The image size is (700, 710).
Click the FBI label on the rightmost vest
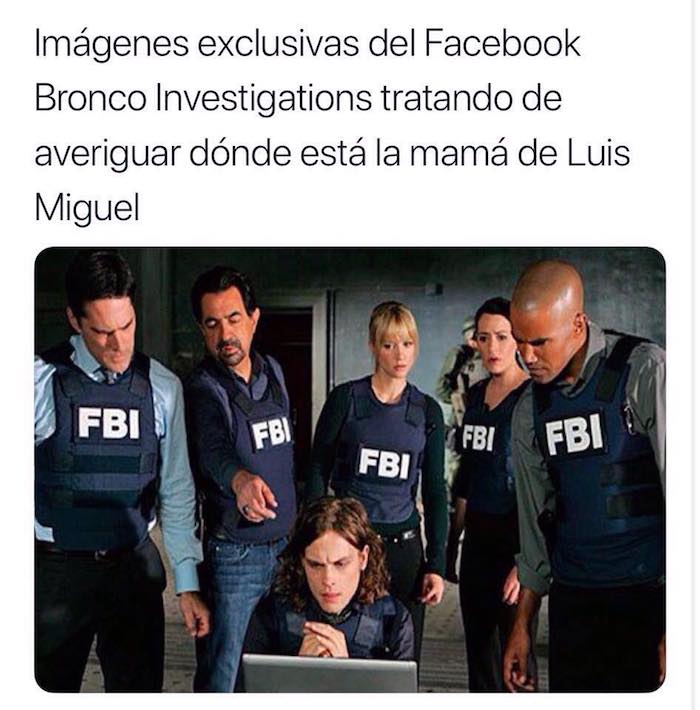click(x=574, y=434)
